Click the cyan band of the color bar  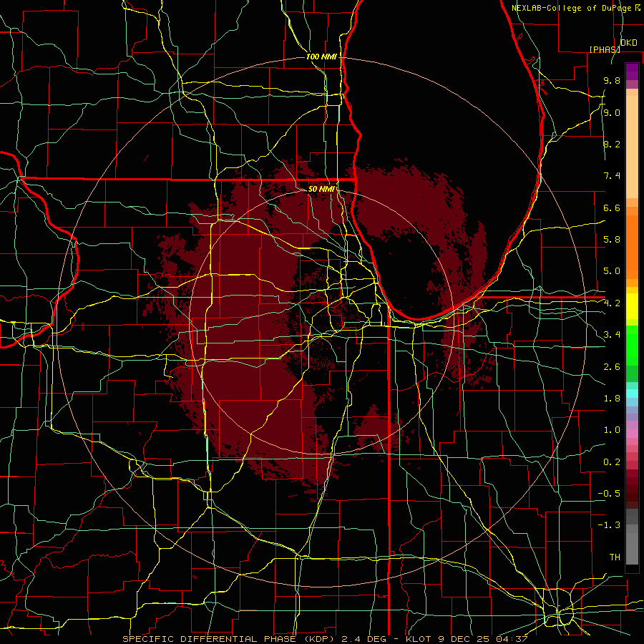pos(632,394)
